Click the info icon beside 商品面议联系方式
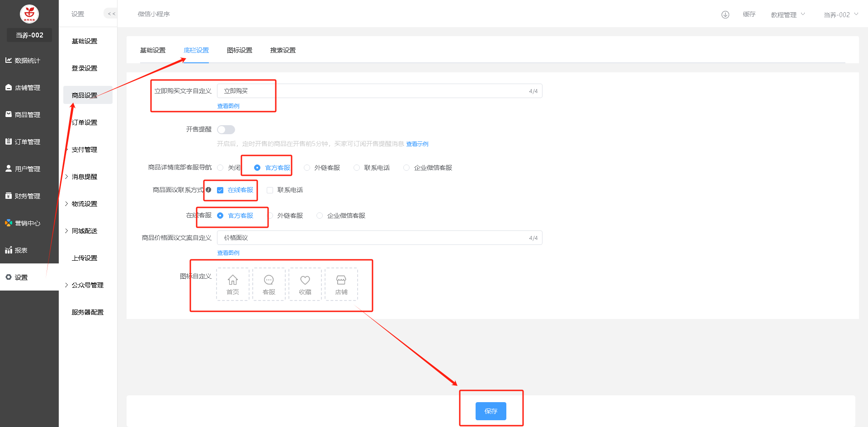The width and height of the screenshot is (868, 427). (208, 190)
